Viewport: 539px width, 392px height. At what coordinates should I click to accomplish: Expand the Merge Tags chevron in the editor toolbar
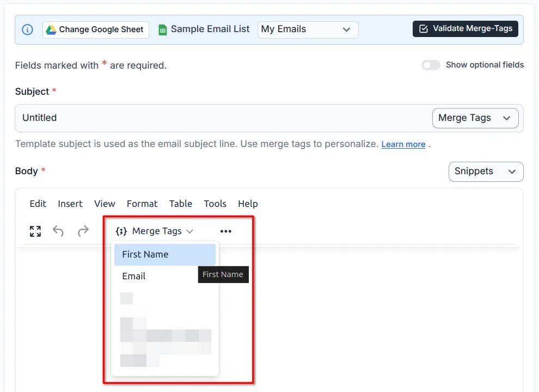pyautogui.click(x=191, y=231)
